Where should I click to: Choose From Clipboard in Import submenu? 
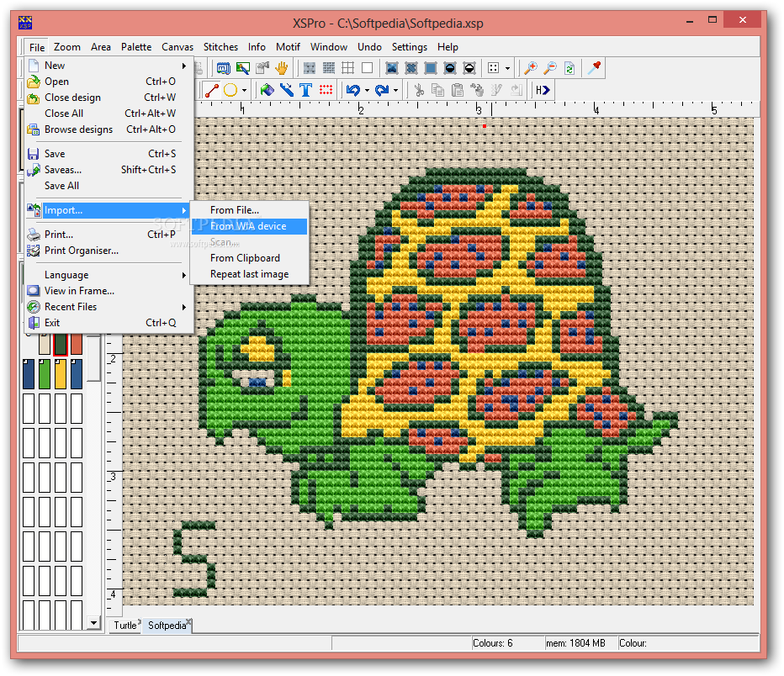pyautogui.click(x=249, y=258)
